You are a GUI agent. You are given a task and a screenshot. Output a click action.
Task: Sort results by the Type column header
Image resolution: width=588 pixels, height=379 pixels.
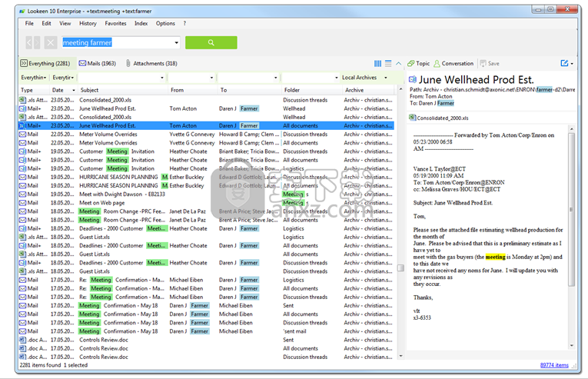[x=34, y=91]
